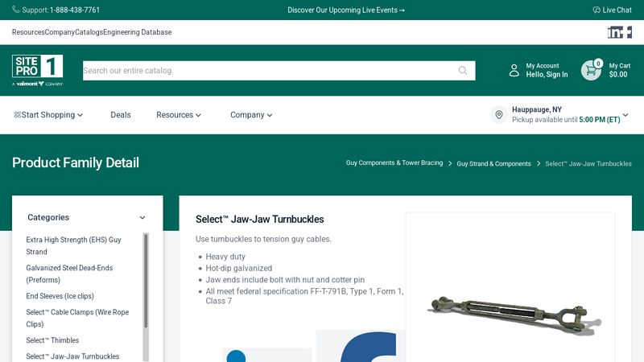Call support via phone icon
Image resolution: width=644 pixels, height=362 pixels.
(15, 10)
